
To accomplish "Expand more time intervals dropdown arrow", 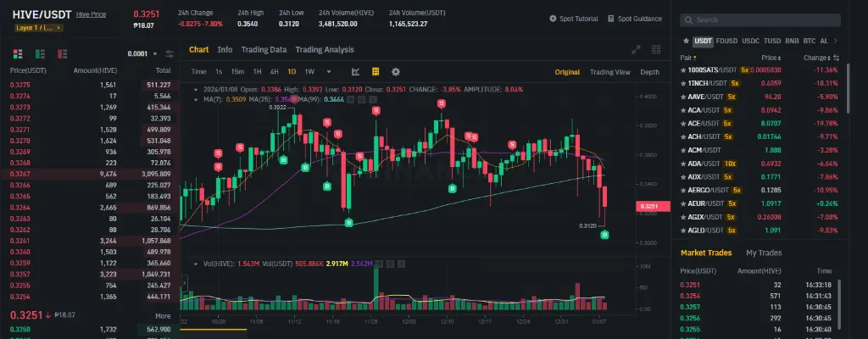I will [329, 72].
